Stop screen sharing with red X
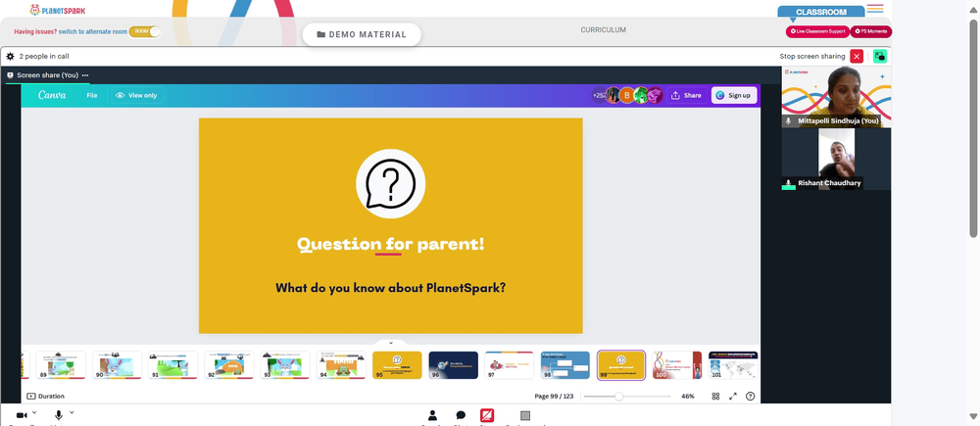Image resolution: width=980 pixels, height=426 pixels. pyautogui.click(x=857, y=56)
